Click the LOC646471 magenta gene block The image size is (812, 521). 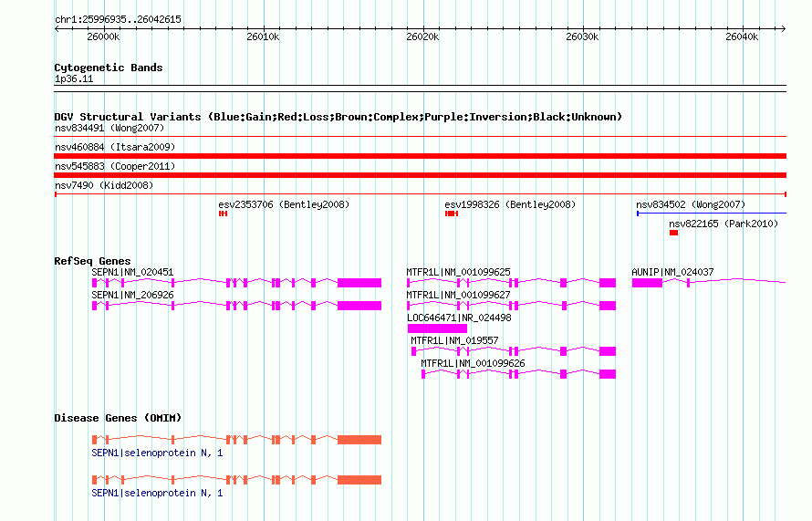[x=437, y=328]
